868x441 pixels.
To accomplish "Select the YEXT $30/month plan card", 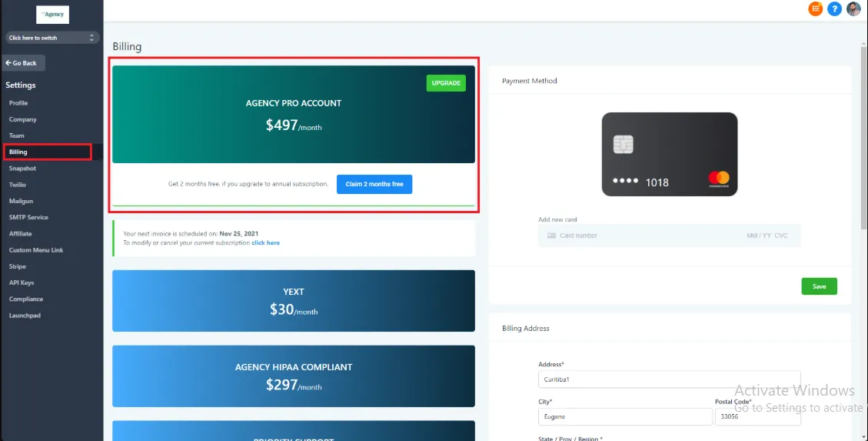I will (x=294, y=301).
